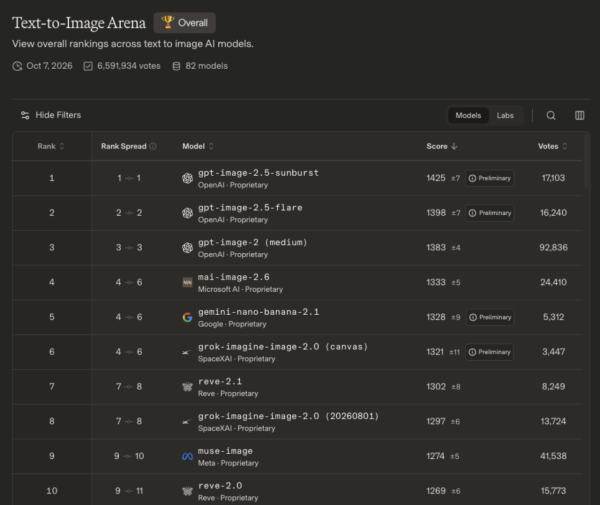
Task: Click the Hide Filters button
Action: 51,115
